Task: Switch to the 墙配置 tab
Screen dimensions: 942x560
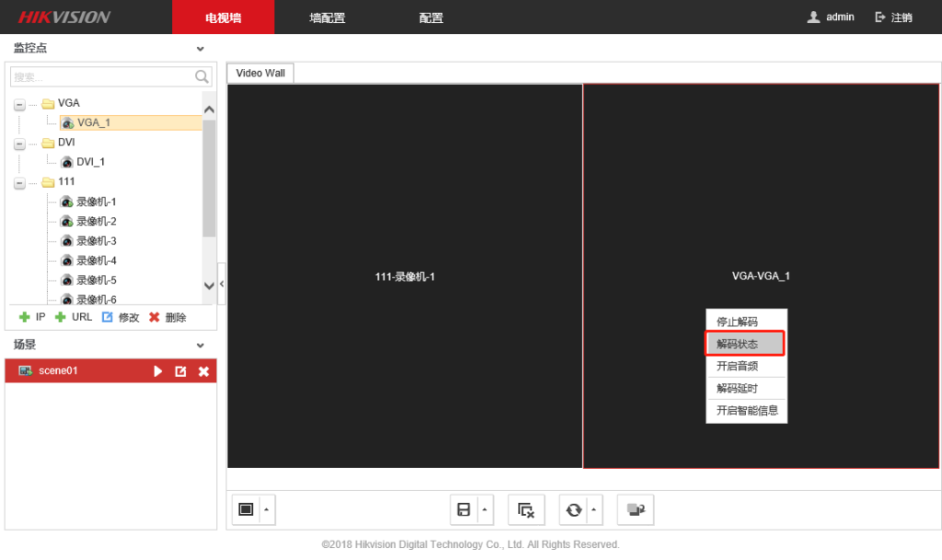Action: click(327, 17)
